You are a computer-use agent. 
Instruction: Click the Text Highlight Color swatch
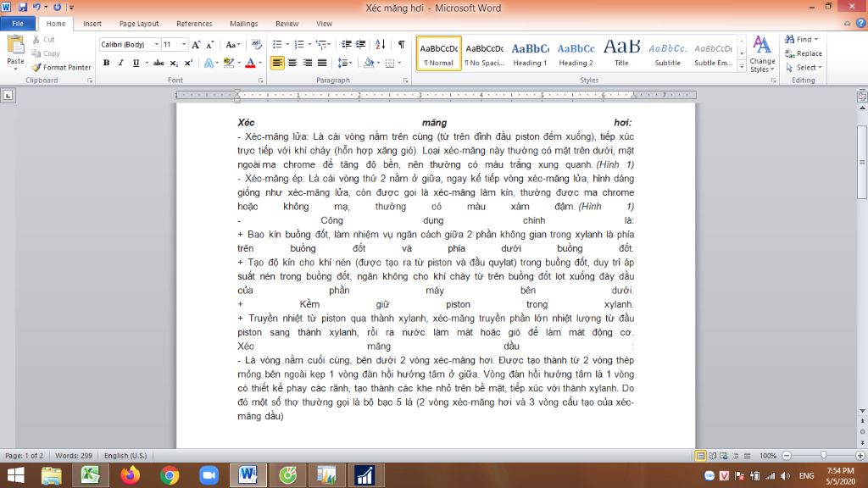pos(228,63)
